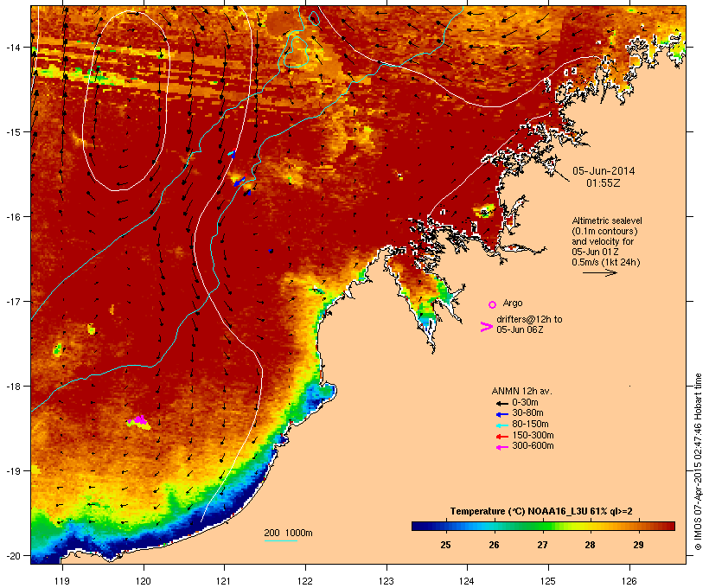Click the '0-30m' depth label
The width and height of the screenshot is (709, 588).
coord(525,403)
